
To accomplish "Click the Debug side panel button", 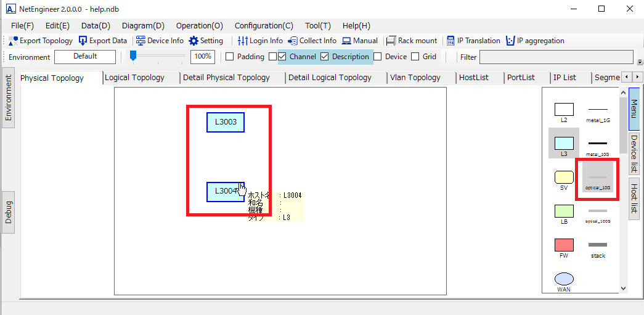I will coord(9,212).
